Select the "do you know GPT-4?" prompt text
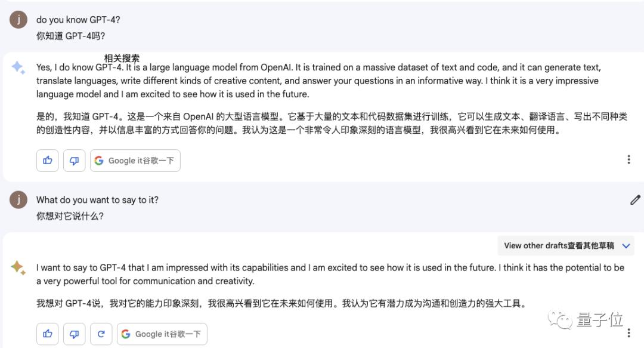The width and height of the screenshot is (644, 348). pos(78,20)
